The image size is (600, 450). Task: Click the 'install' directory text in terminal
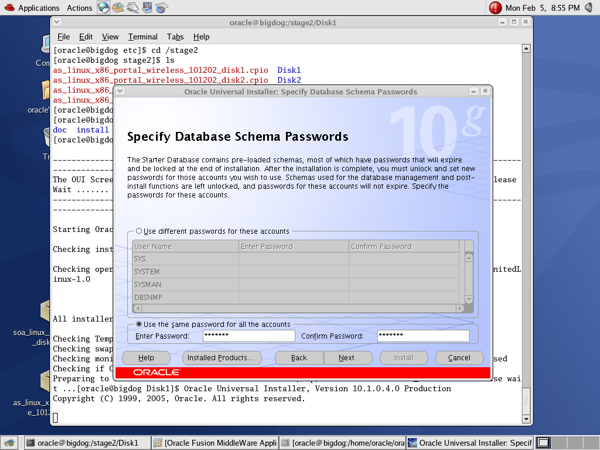point(92,130)
